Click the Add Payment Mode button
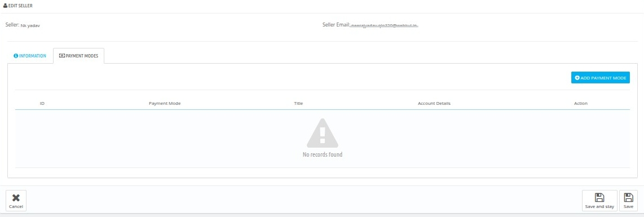 pyautogui.click(x=600, y=78)
